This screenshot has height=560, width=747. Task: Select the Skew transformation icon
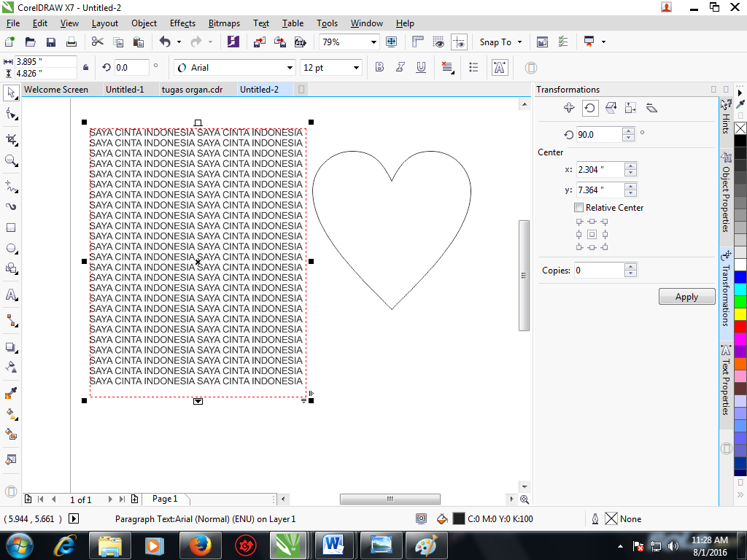(651, 108)
